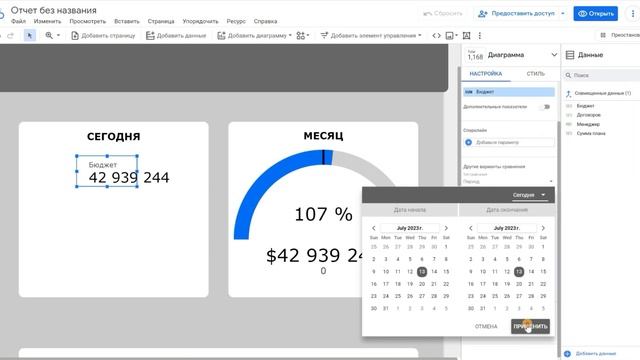Open the Сегодня date range preset dropdown
Screen dimensions: 640x360
click(x=529, y=195)
